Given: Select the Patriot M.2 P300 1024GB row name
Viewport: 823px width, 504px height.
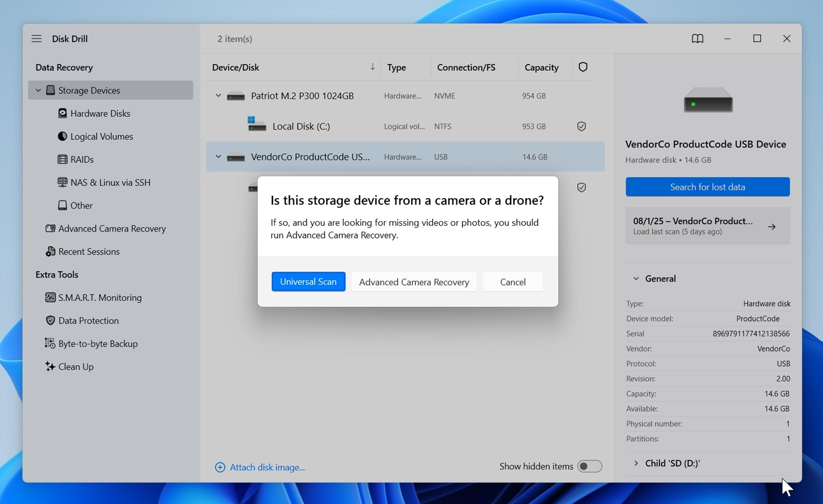Looking at the screenshot, I should click(x=302, y=96).
